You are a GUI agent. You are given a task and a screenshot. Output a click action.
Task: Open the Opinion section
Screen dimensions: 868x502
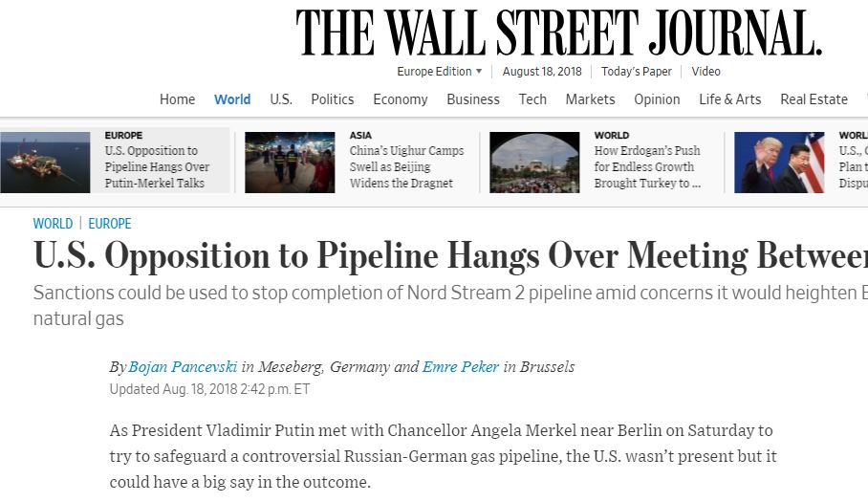[657, 99]
